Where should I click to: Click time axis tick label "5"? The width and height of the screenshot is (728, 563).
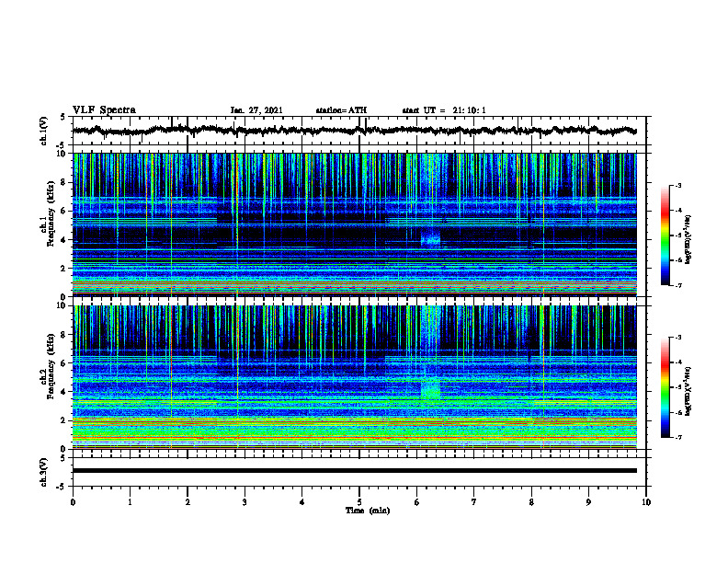[x=359, y=502]
